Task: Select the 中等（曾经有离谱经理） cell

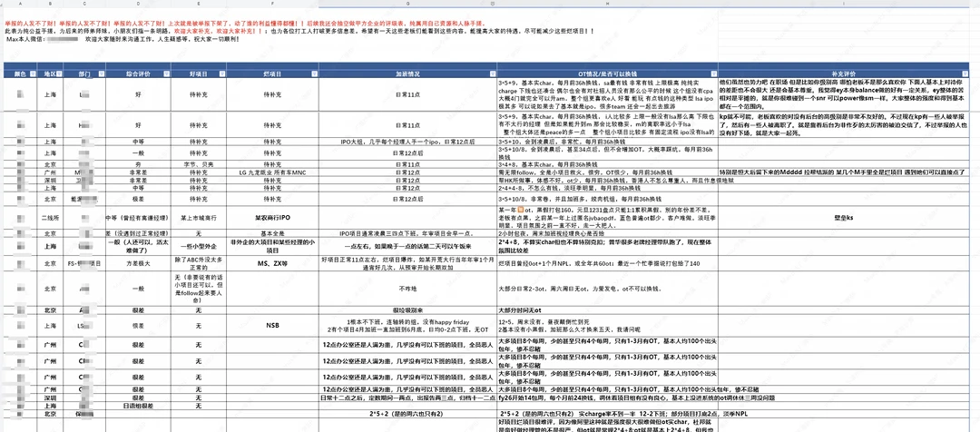Action: tap(138, 219)
